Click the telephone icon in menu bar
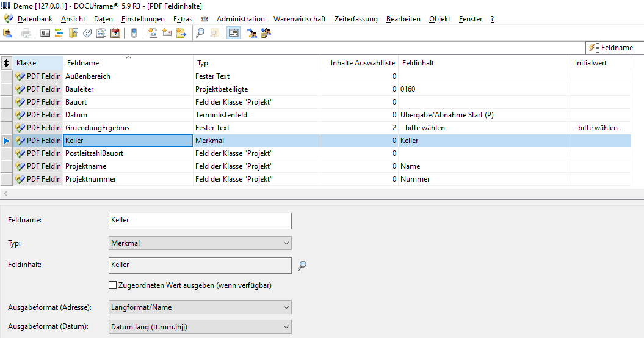This screenshot has height=338, width=644. [x=204, y=19]
